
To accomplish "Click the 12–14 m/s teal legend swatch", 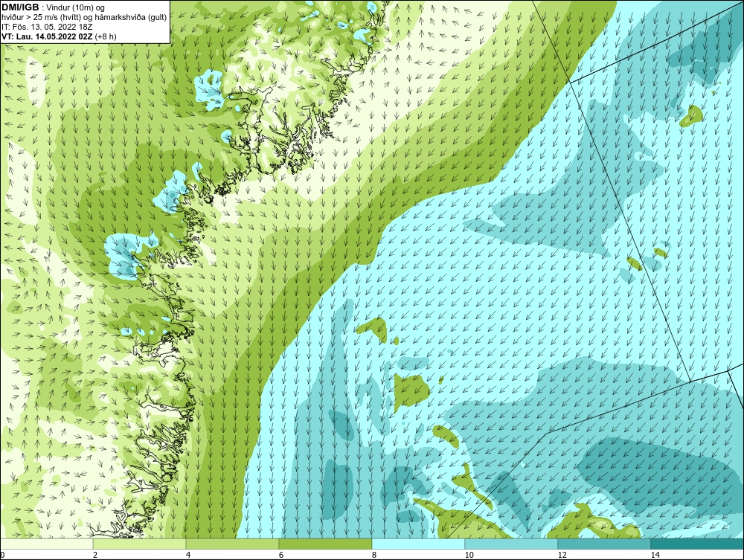I will coord(604,544).
